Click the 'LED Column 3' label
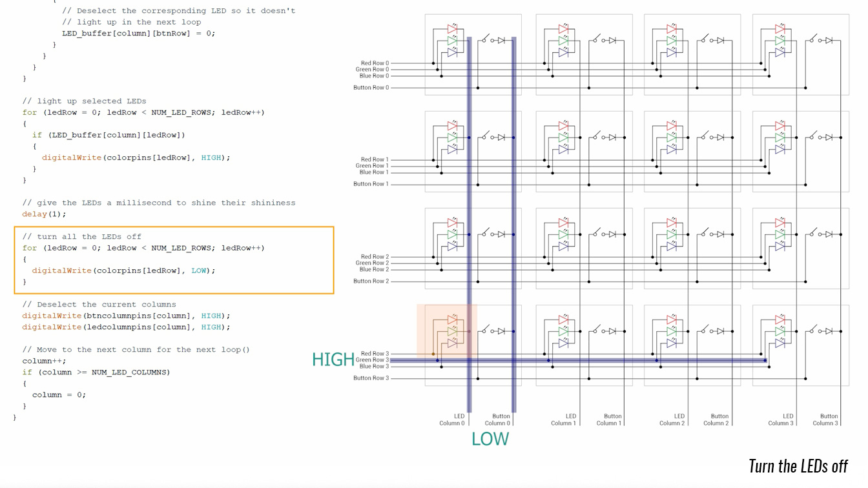Screen dimensions: 868x488 (x=780, y=420)
